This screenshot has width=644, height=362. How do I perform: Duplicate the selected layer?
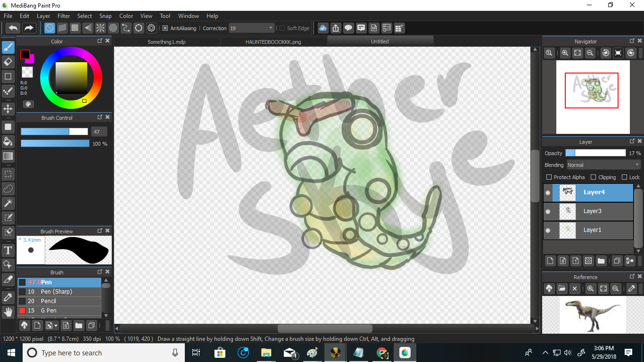point(617,261)
